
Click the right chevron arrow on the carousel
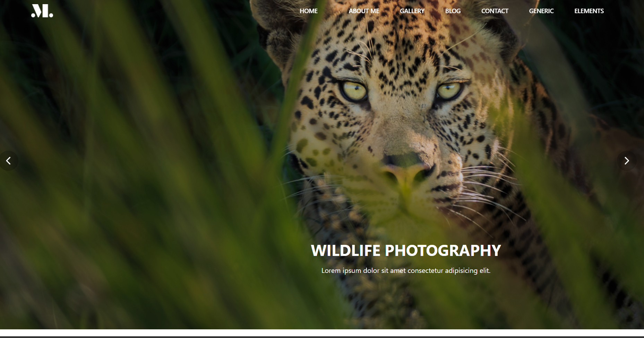627,160
